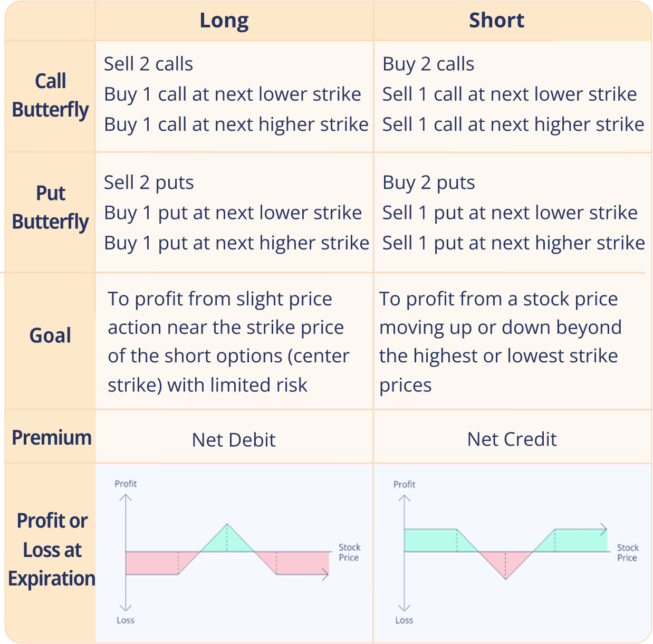
Task: Select the Put Butterfly row label
Action: point(50,208)
